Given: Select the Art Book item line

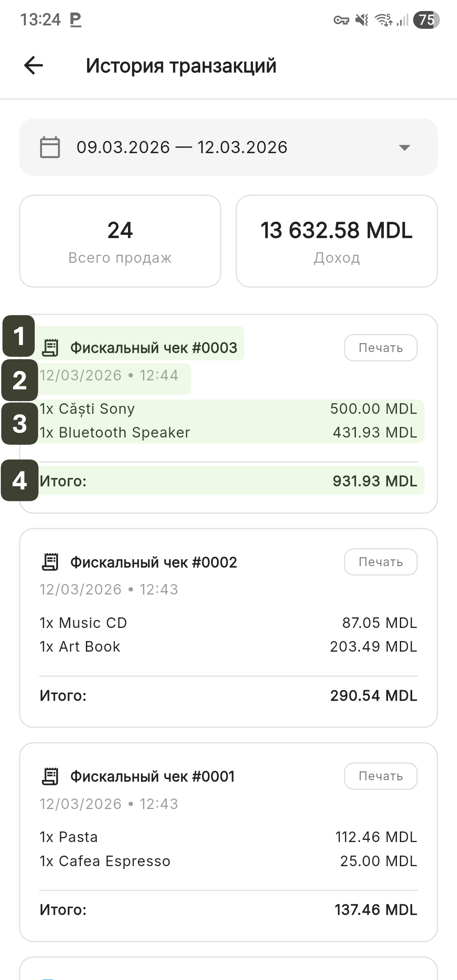Looking at the screenshot, I should pyautogui.click(x=228, y=647).
